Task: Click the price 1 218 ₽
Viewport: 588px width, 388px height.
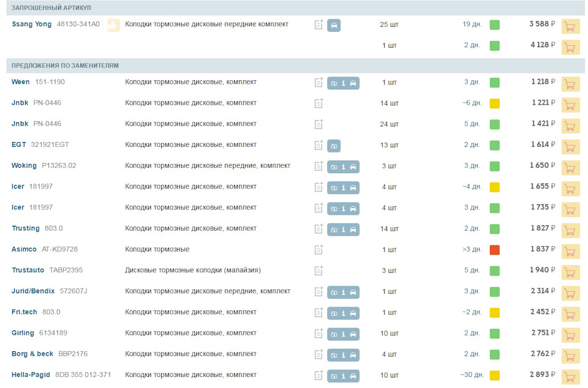Action: (543, 81)
